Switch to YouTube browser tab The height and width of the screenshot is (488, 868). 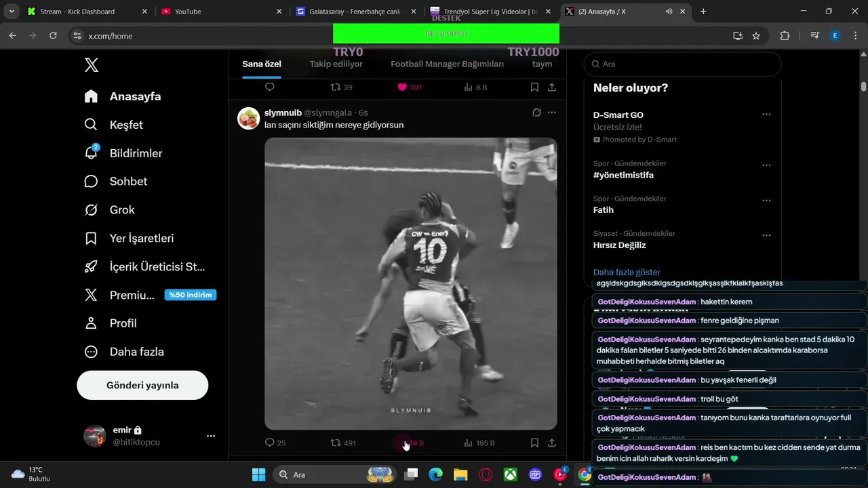222,12
